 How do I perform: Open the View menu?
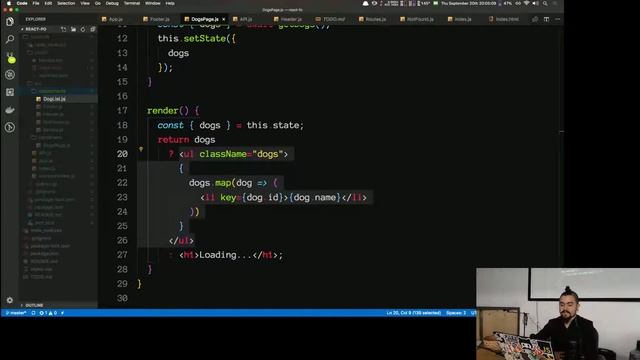pos(85,3)
